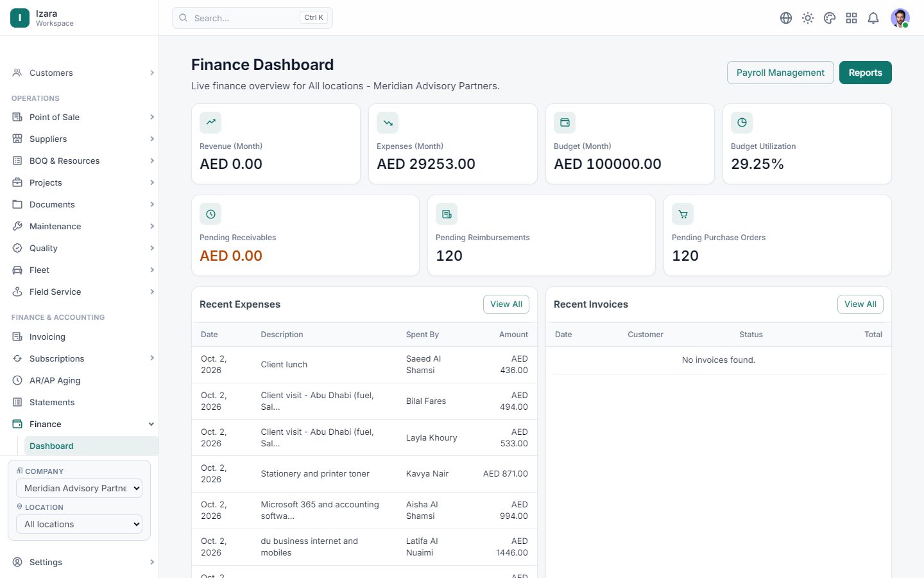The width and height of the screenshot is (924, 578).
Task: Click the Documents menu item
Action: (80, 204)
